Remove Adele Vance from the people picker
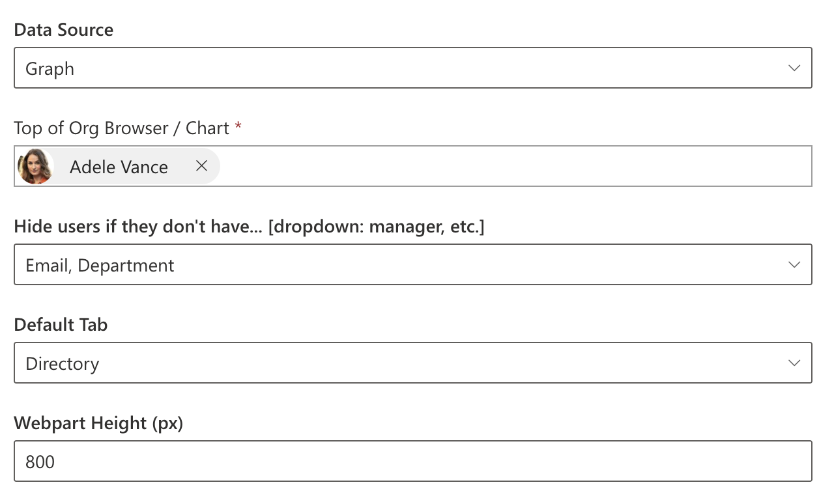 click(x=202, y=166)
